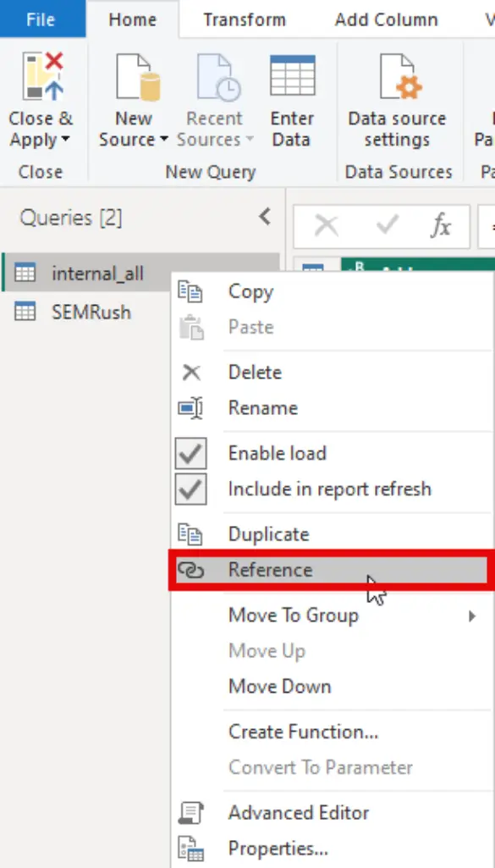Click the Properties icon in the menu

tap(191, 849)
